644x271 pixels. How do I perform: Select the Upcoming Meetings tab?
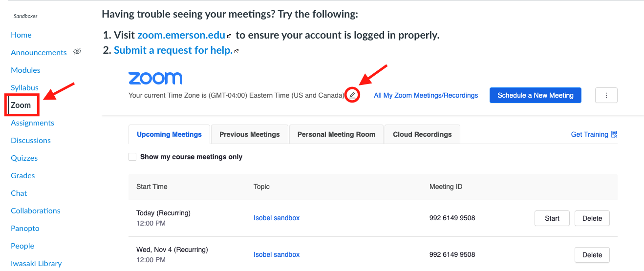(x=169, y=134)
